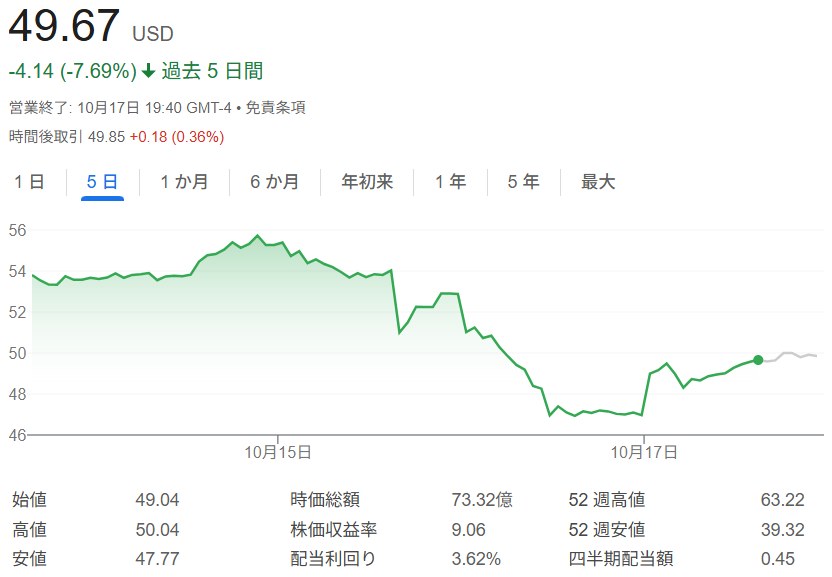
Task: Show the 6か月 price chart
Action: coord(274,182)
